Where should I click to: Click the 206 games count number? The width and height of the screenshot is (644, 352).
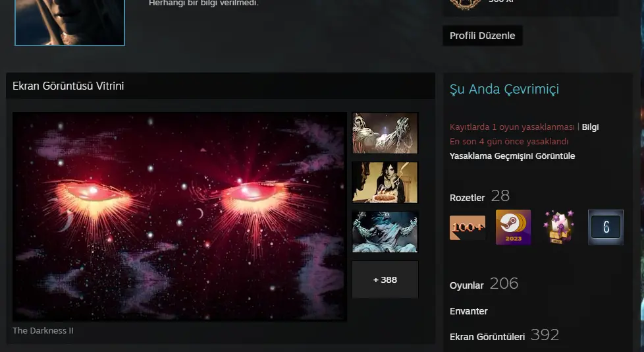click(504, 283)
